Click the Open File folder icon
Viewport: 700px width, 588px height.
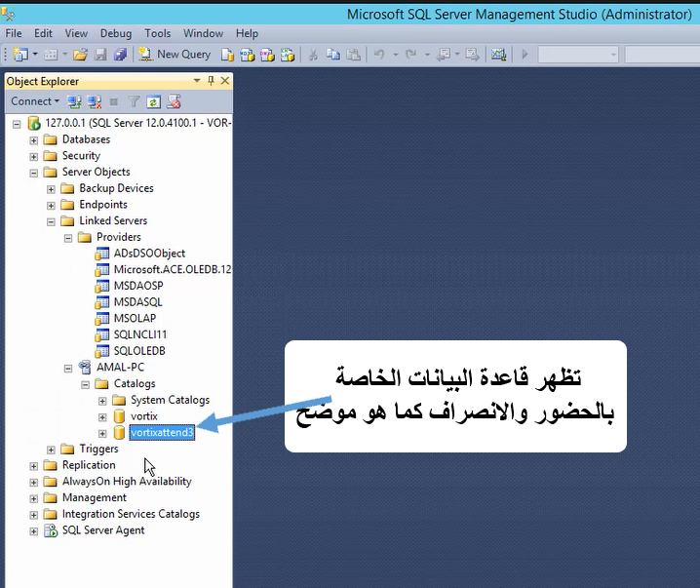(x=80, y=55)
